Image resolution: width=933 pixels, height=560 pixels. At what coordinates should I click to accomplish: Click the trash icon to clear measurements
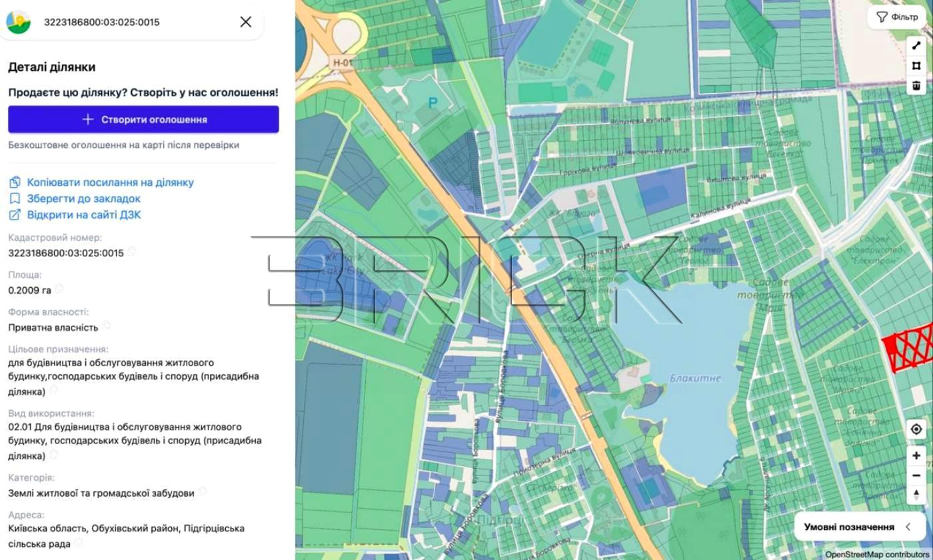click(x=916, y=85)
